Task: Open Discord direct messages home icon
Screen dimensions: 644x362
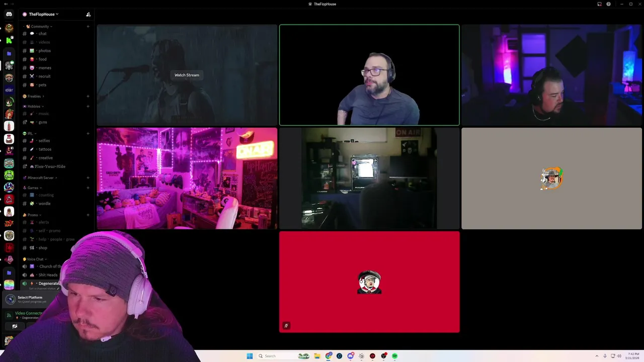Action: [x=9, y=14]
